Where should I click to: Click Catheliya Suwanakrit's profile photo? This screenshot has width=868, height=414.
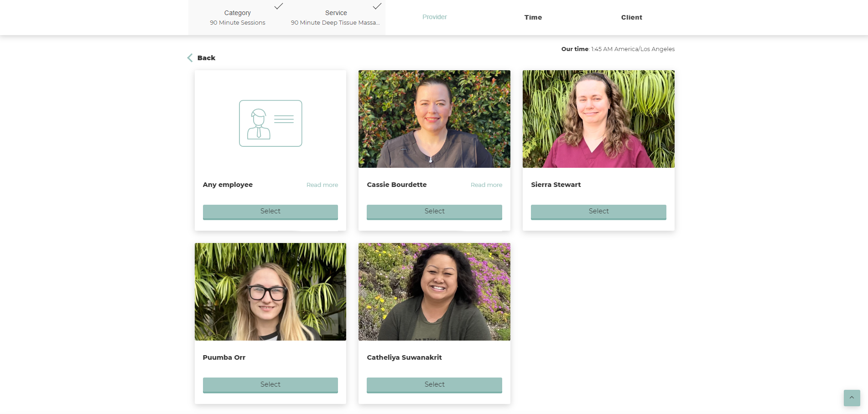click(x=434, y=292)
